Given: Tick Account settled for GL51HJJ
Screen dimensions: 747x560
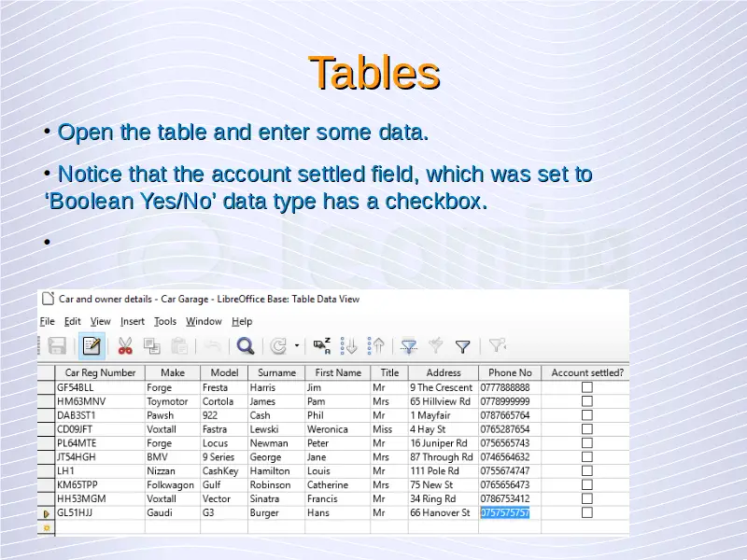Looking at the screenshot, I should coord(587,512).
